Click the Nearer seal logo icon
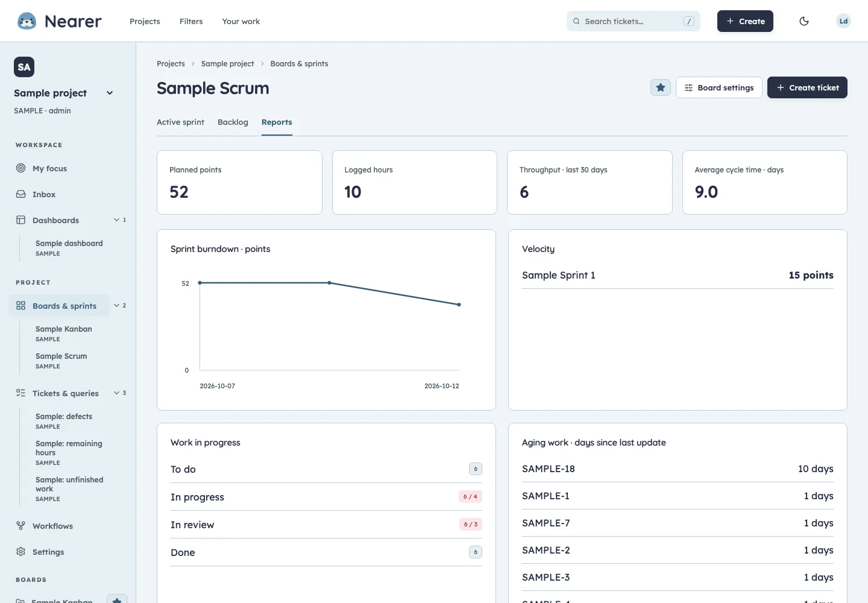Viewport: 868px width, 603px height. (27, 21)
